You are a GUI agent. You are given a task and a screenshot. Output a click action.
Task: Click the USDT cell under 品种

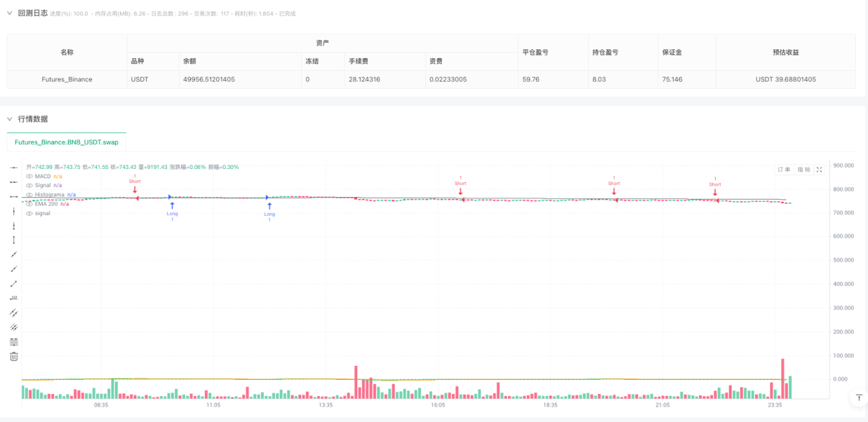[152, 79]
